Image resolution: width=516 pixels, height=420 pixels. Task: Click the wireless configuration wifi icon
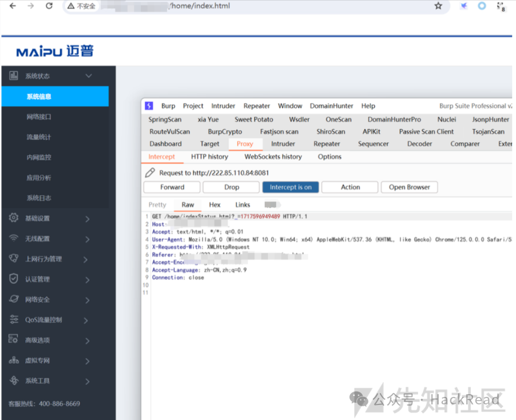tap(13, 238)
